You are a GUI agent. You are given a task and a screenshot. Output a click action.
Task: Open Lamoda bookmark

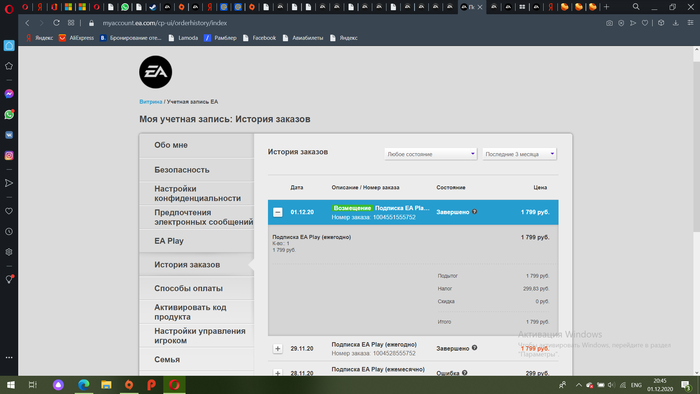(x=183, y=38)
